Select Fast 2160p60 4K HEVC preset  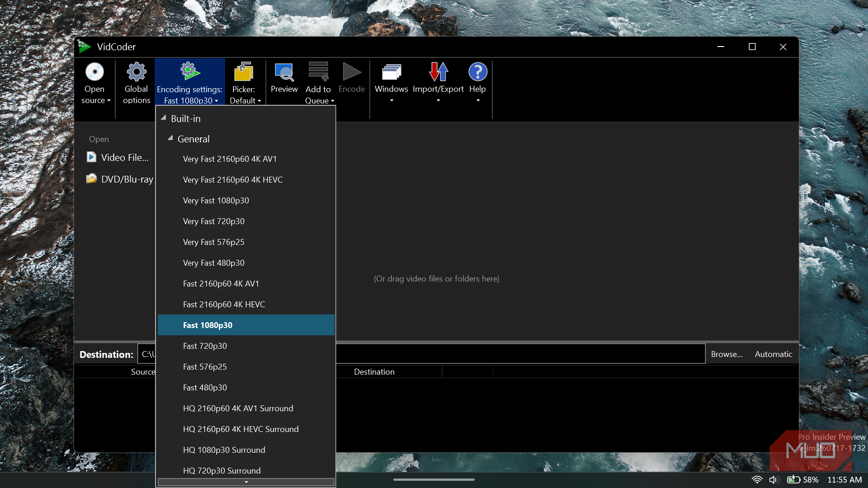(246, 305)
